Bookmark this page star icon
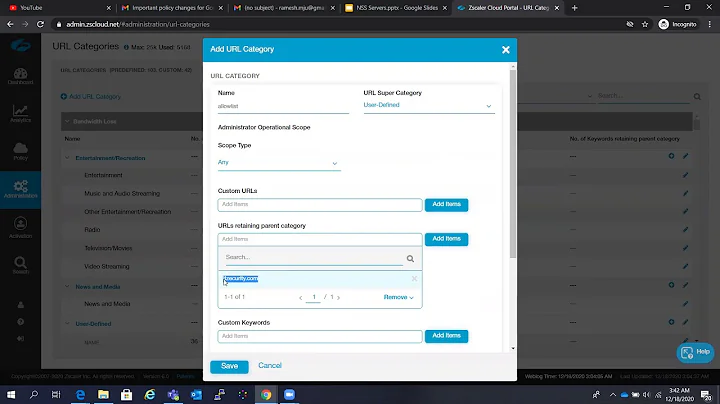Viewport: 720px width, 404px height. point(645,24)
